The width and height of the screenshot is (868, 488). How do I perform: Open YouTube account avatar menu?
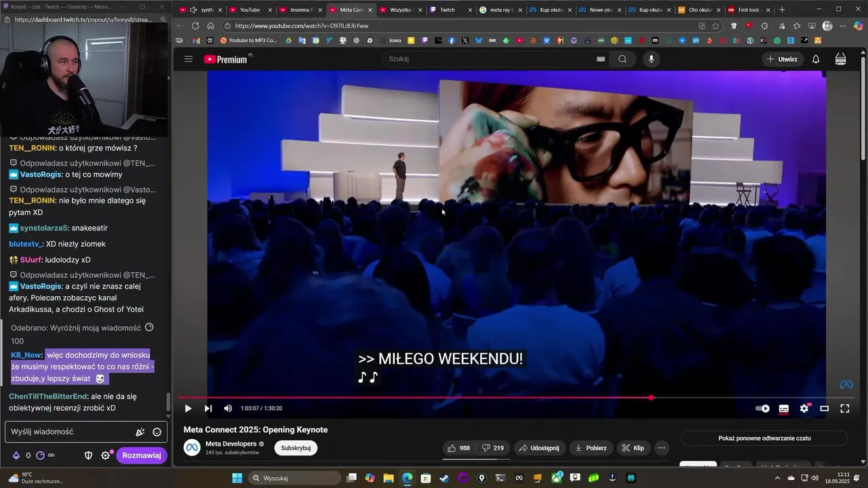pos(841,59)
